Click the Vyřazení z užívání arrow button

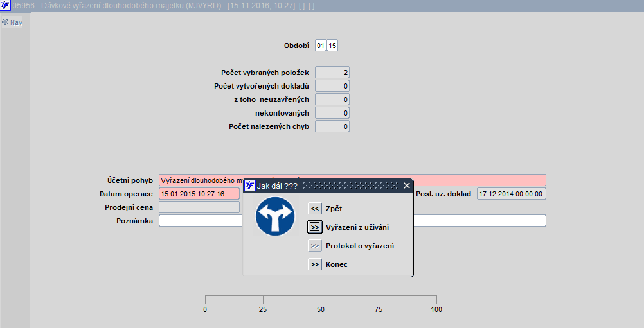click(314, 227)
